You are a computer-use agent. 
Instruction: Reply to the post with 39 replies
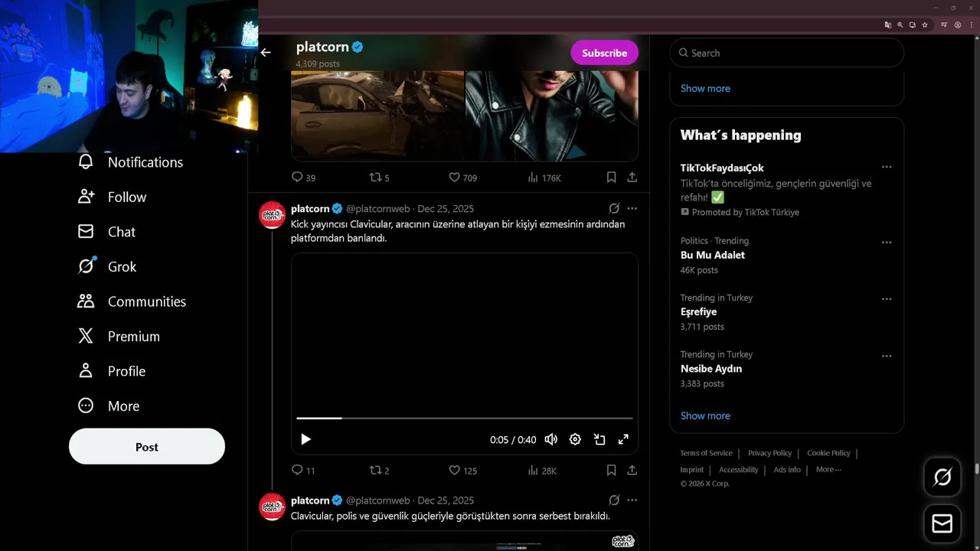tap(303, 178)
